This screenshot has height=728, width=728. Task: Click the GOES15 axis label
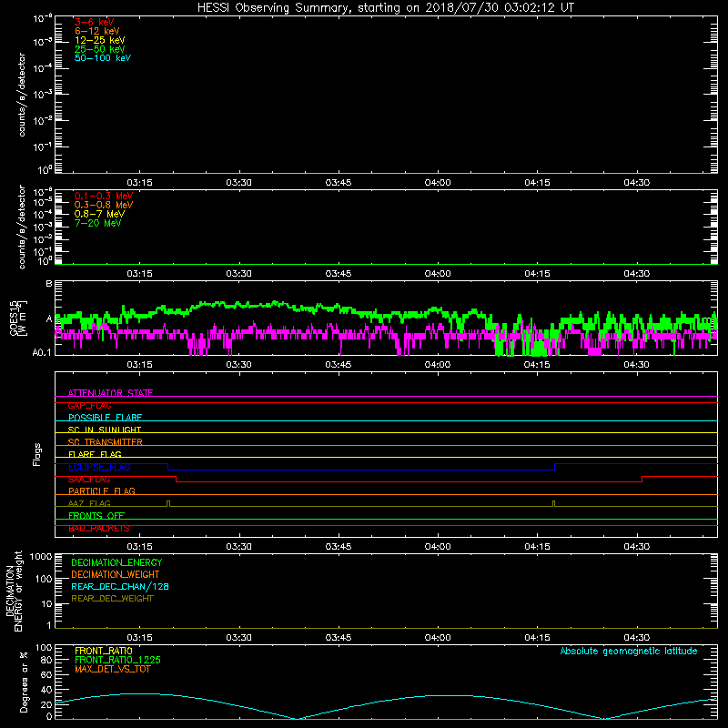coord(18,318)
